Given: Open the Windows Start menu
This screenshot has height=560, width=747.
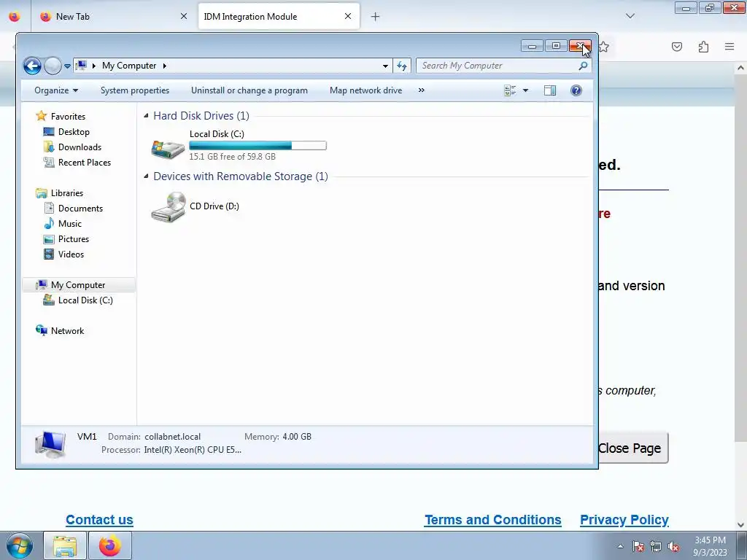Looking at the screenshot, I should coord(18,546).
